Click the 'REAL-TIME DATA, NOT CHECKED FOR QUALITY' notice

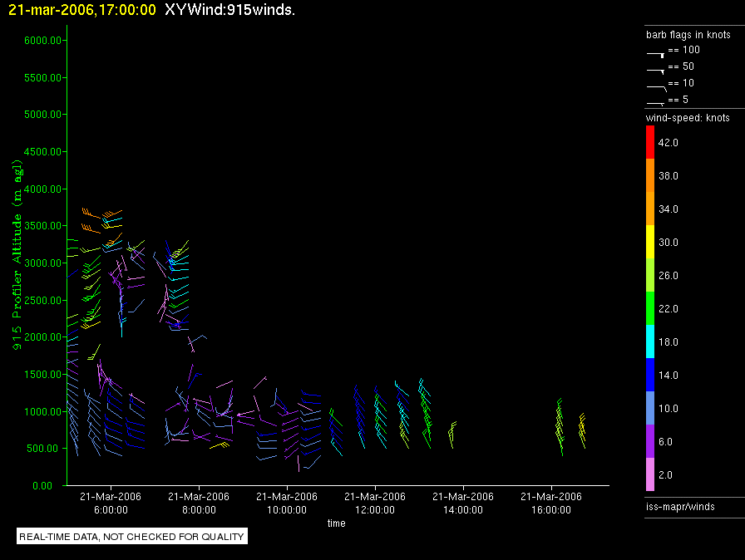pyautogui.click(x=131, y=536)
